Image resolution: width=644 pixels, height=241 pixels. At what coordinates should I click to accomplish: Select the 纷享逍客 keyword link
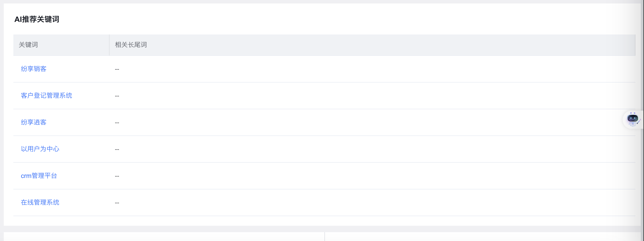(x=34, y=122)
